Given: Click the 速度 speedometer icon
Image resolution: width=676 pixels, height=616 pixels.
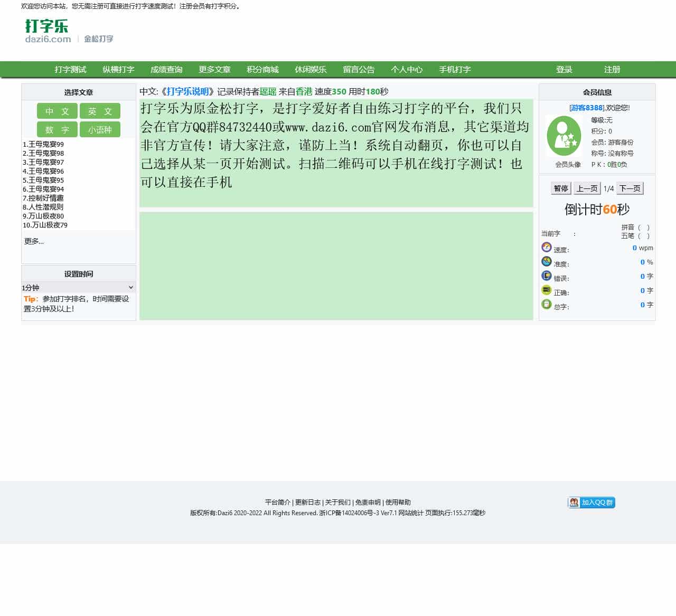Looking at the screenshot, I should [546, 247].
